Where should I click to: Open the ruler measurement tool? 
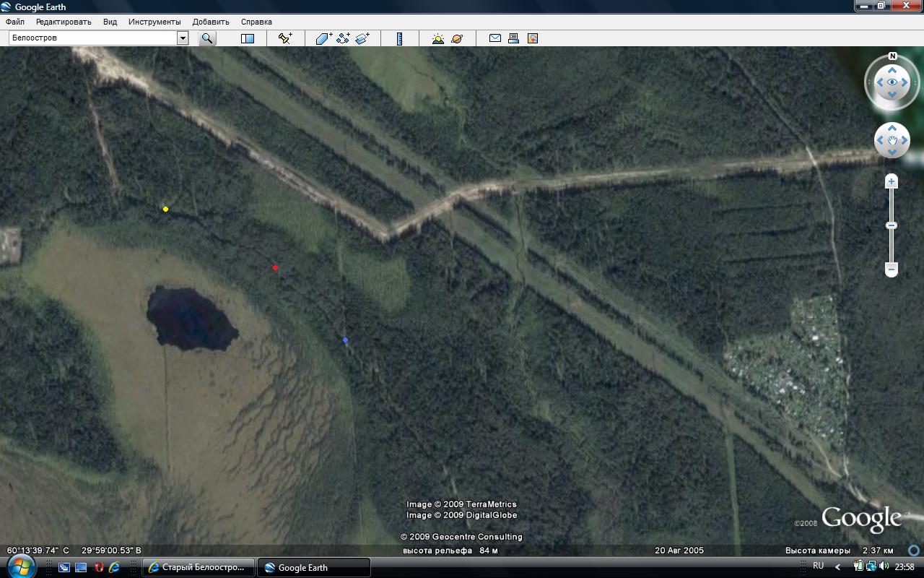click(399, 38)
